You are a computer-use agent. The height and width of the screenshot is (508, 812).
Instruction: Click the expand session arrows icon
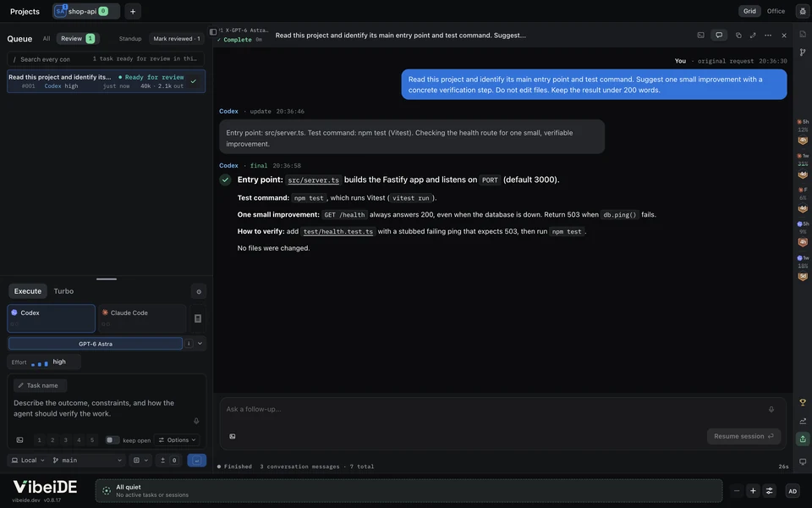tap(753, 36)
